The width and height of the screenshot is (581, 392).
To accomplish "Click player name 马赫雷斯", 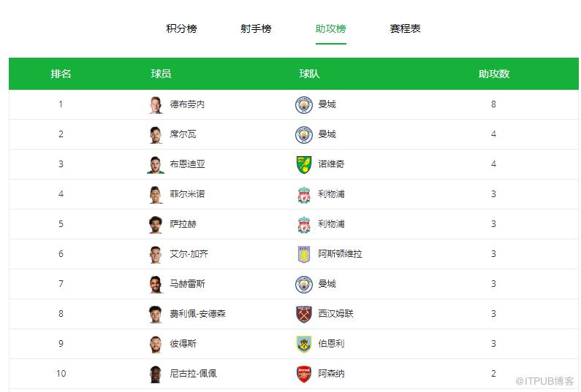I will pyautogui.click(x=188, y=283).
